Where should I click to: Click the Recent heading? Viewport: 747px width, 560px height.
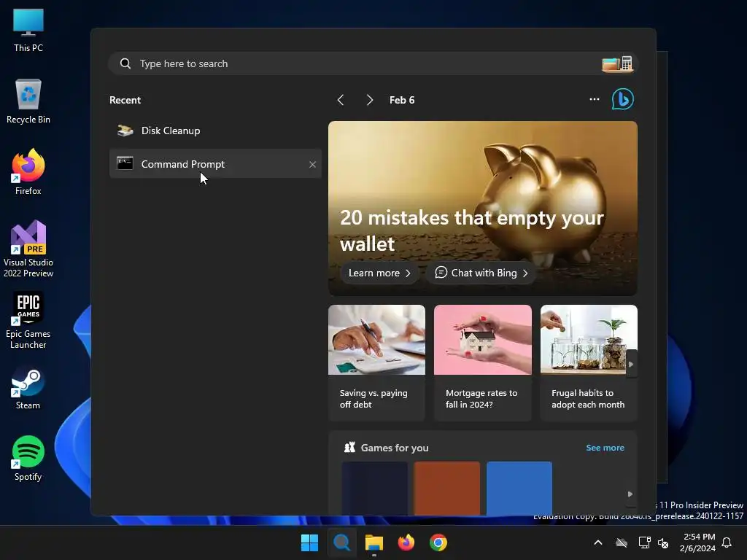125,100
